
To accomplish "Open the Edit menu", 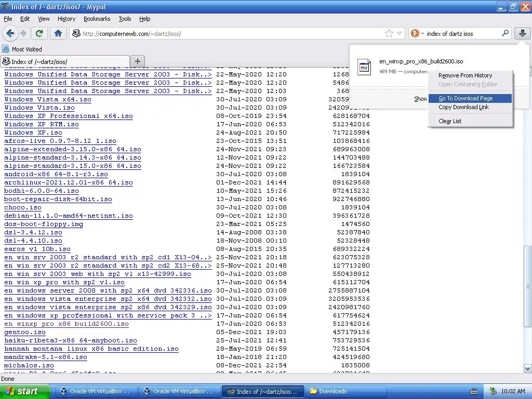I will pyautogui.click(x=25, y=19).
